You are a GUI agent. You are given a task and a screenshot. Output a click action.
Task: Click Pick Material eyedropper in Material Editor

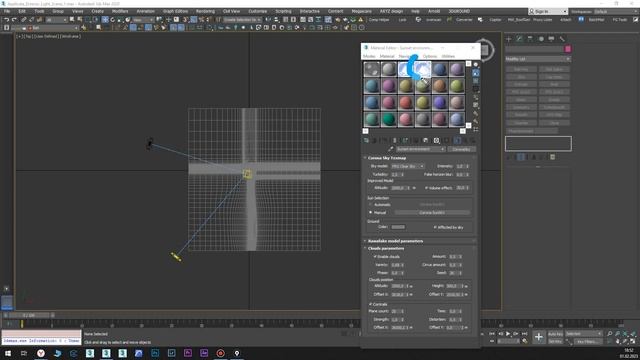pos(391,149)
